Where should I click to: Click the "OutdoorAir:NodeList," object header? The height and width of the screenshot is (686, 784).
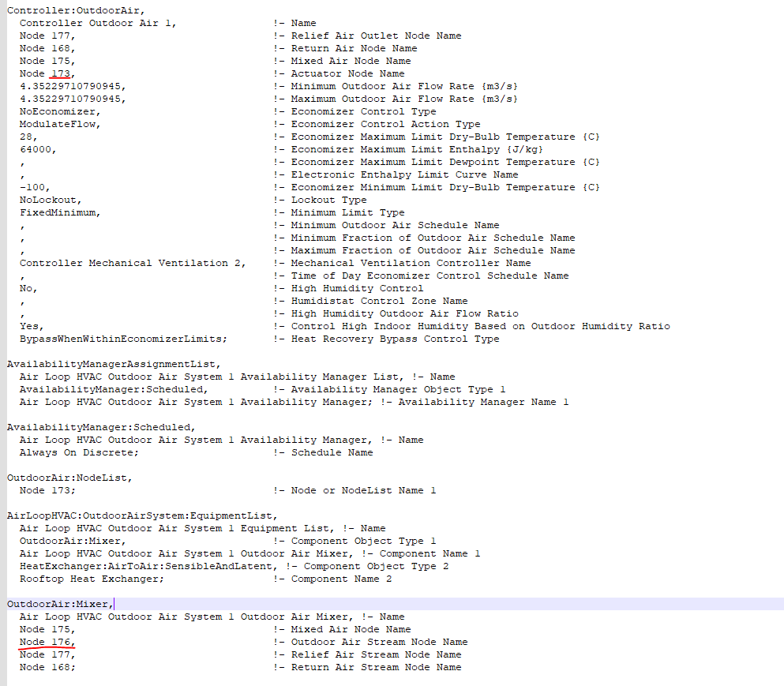coord(69,478)
